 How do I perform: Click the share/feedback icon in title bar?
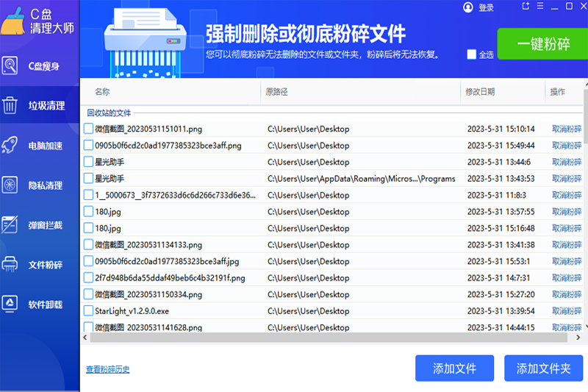click(526, 7)
